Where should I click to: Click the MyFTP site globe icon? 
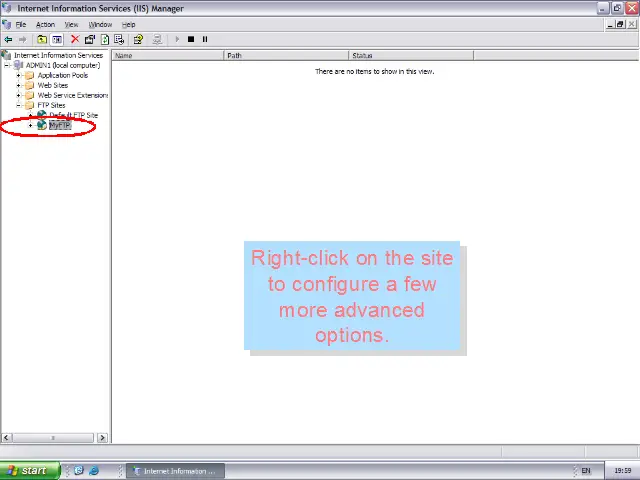[x=42, y=125]
